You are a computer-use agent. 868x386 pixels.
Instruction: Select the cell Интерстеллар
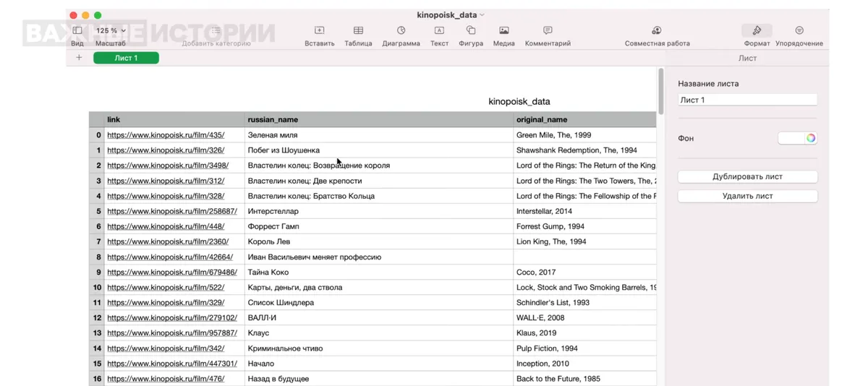[x=379, y=211]
